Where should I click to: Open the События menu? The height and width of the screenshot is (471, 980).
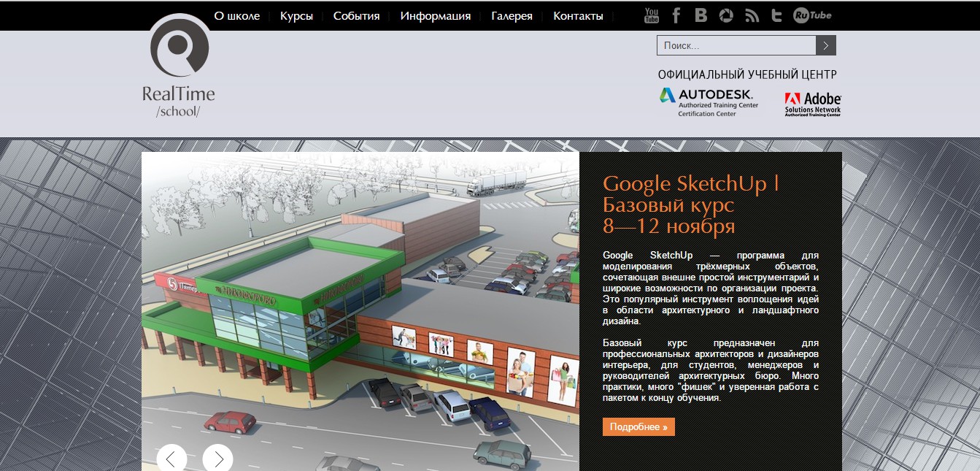point(356,15)
